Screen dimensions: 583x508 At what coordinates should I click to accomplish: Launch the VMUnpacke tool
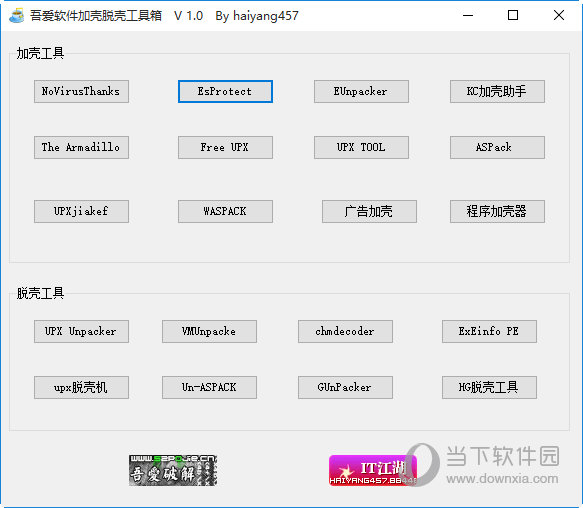pos(209,331)
